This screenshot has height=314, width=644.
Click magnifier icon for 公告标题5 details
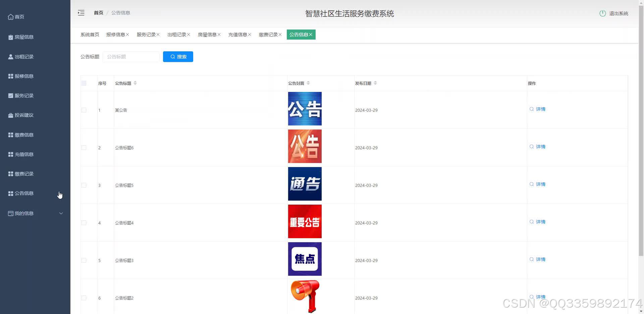532,184
